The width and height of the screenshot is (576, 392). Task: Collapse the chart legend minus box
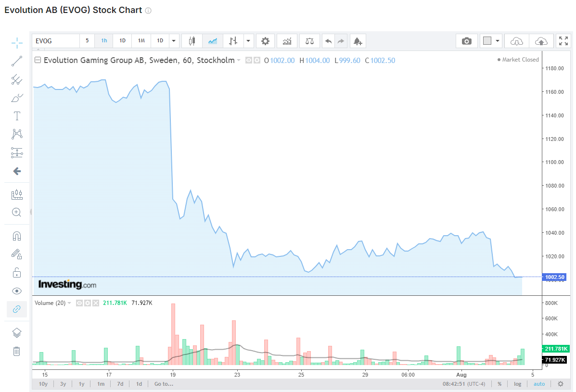38,60
